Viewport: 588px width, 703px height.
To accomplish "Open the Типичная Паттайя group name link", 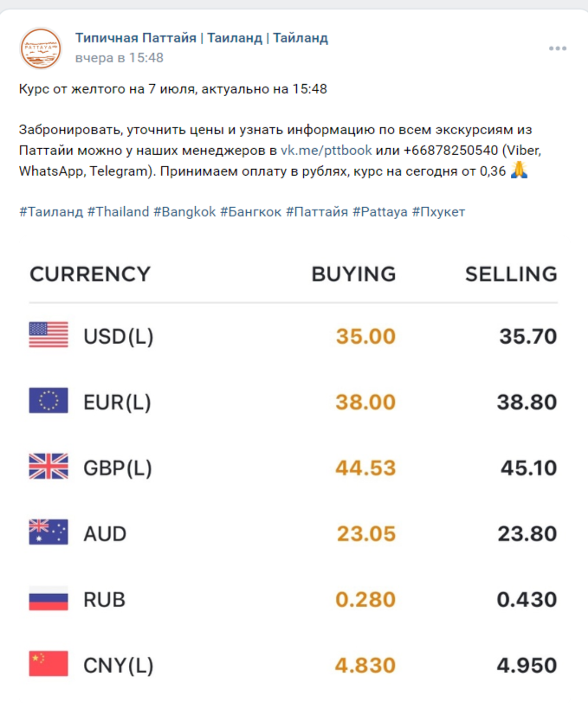I will [202, 38].
